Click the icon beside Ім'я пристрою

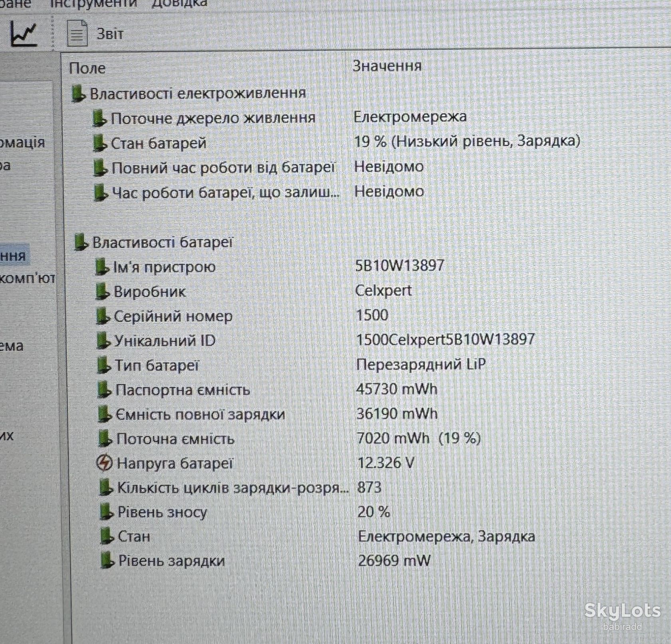tap(102, 267)
